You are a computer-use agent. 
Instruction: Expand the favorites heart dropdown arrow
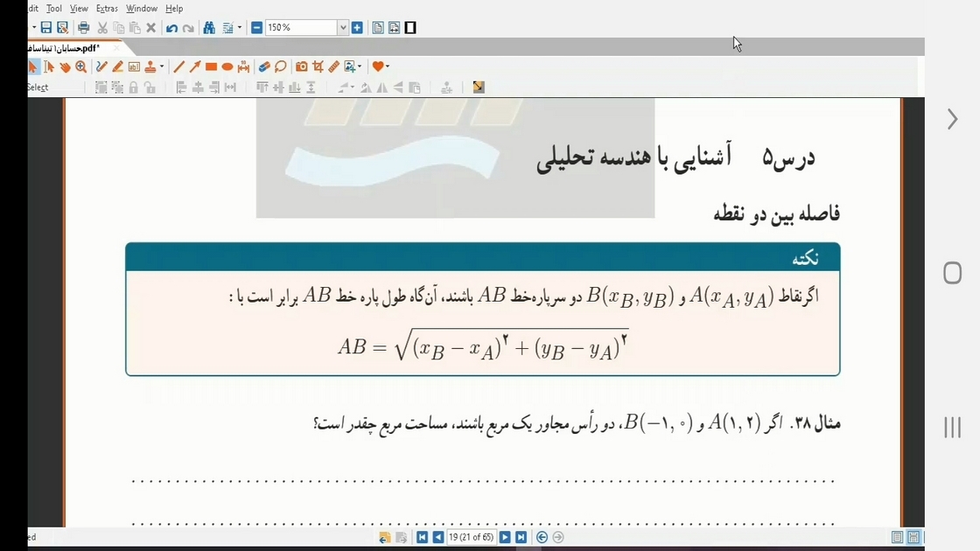coord(388,66)
